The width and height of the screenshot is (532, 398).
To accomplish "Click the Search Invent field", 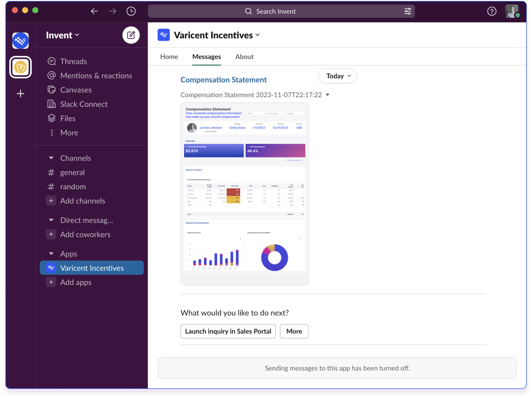I will pos(281,11).
